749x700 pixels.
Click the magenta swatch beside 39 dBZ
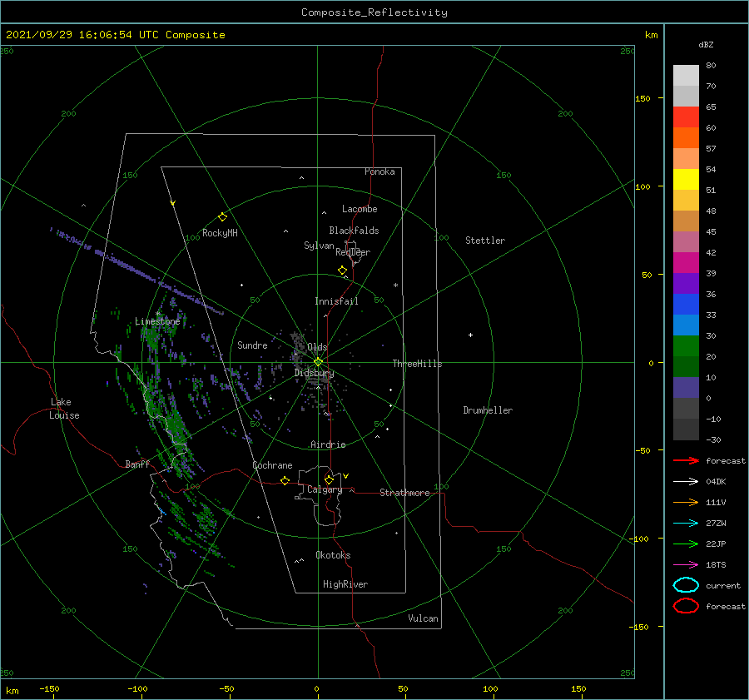click(686, 262)
